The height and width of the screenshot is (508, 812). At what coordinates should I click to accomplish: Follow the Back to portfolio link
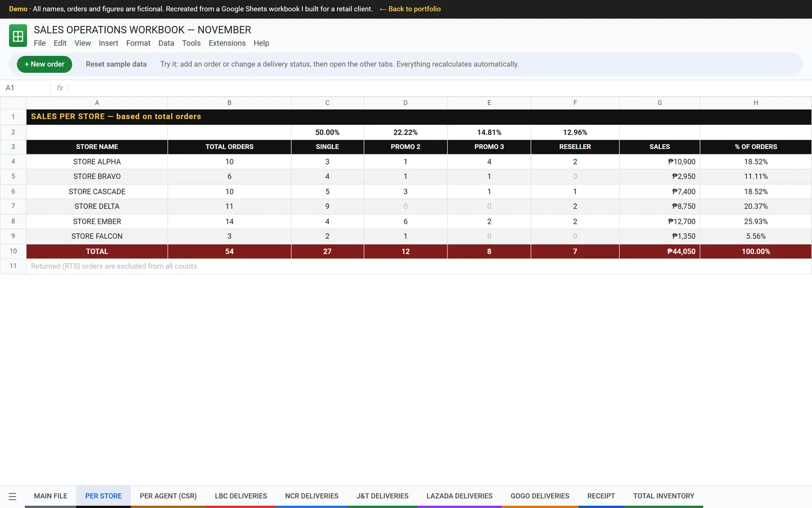point(410,9)
